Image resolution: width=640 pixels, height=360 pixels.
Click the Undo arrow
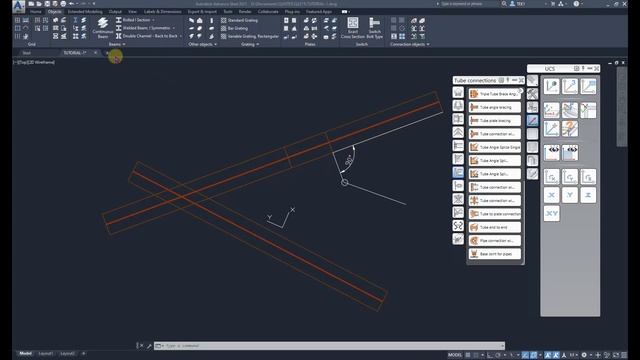[71, 4]
